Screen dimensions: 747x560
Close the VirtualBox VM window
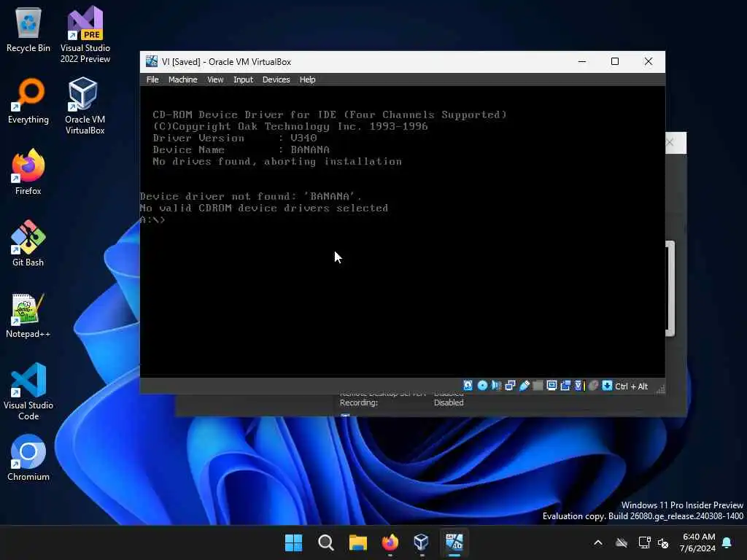coord(649,61)
